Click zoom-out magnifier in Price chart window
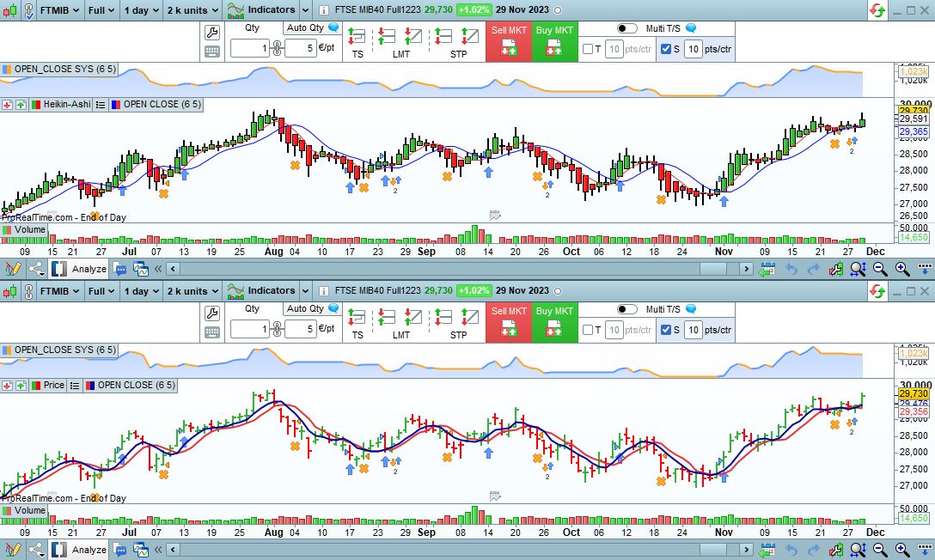This screenshot has width=935, height=560. point(880,550)
